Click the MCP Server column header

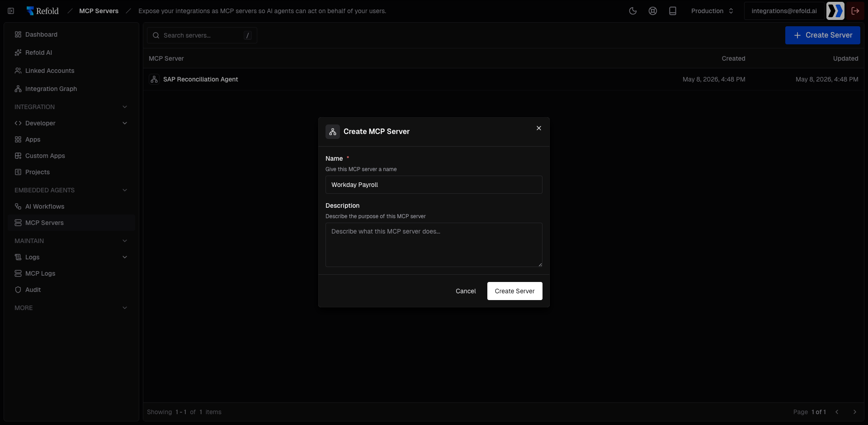(x=166, y=58)
